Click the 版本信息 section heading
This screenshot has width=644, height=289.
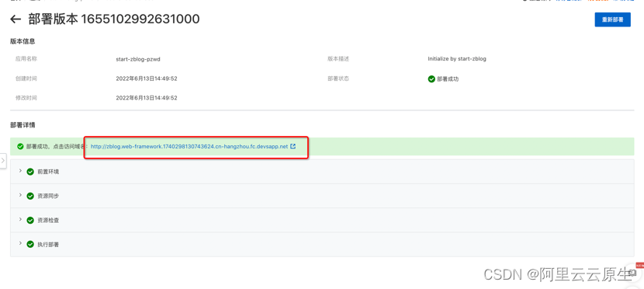23,41
